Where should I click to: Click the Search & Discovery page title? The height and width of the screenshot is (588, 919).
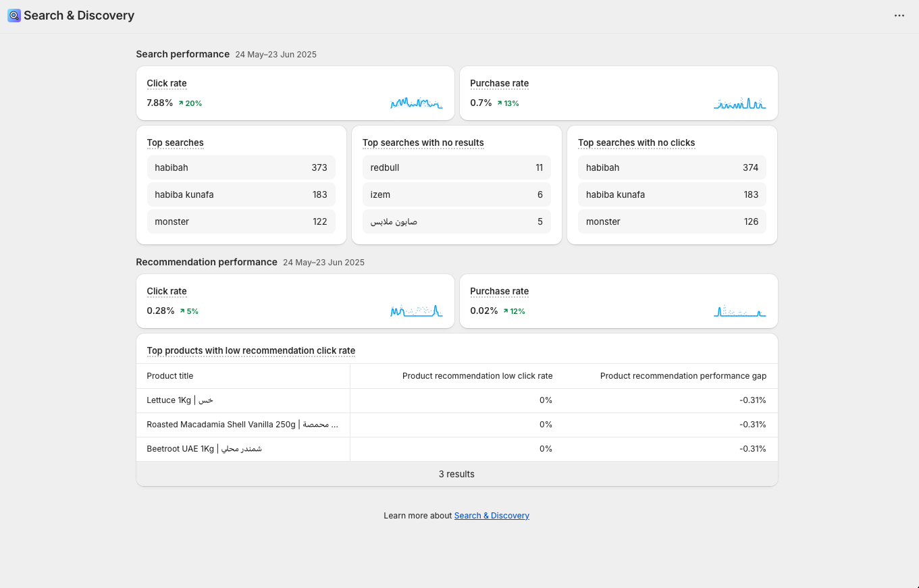coord(79,16)
